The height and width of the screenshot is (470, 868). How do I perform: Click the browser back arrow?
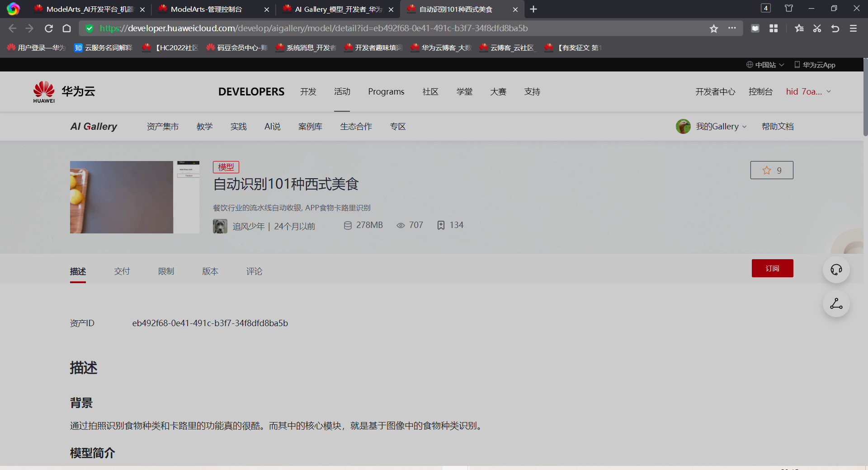pyautogui.click(x=12, y=28)
